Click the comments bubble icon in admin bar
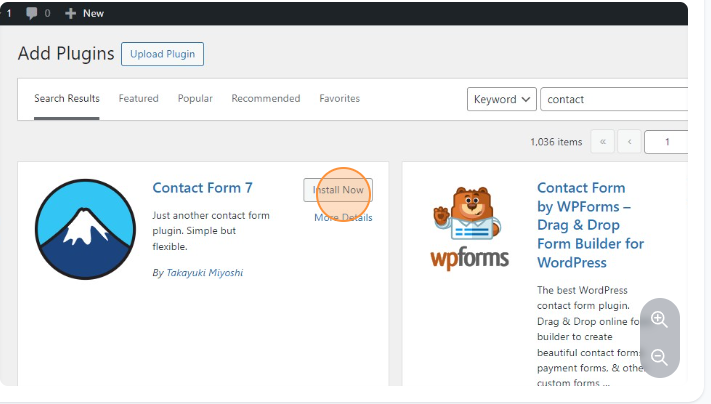Image resolution: width=711 pixels, height=404 pixels. 31,13
